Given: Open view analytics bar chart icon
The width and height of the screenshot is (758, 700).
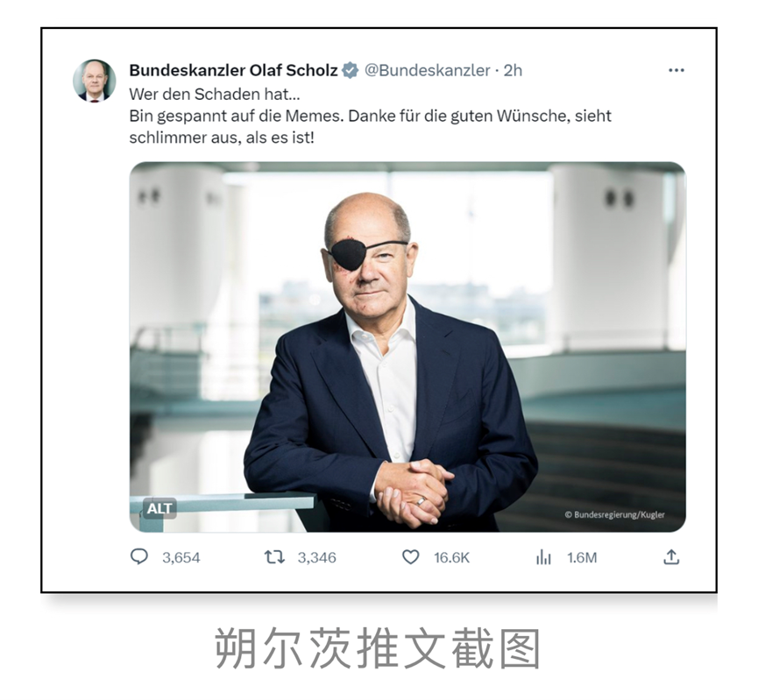Looking at the screenshot, I should 543,557.
